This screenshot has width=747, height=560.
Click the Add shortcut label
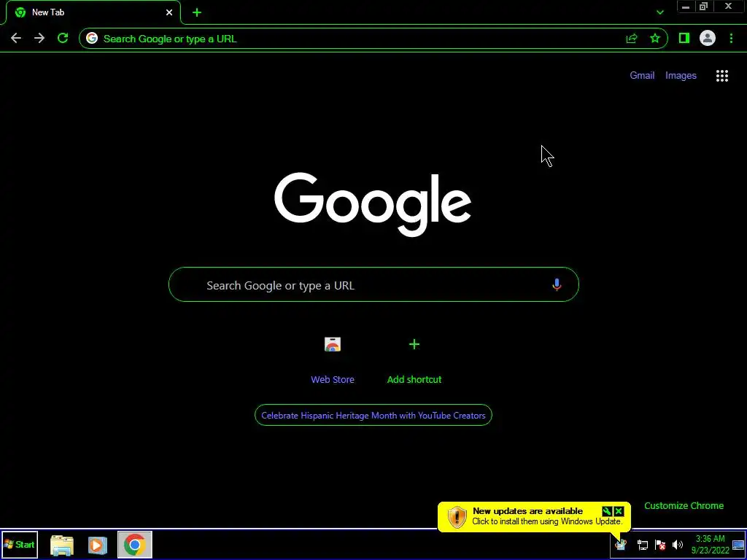(x=414, y=379)
